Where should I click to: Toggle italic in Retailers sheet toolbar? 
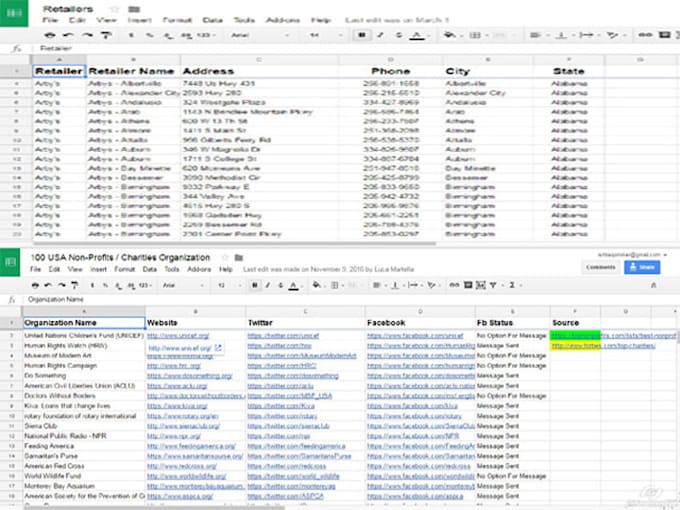(x=380, y=35)
